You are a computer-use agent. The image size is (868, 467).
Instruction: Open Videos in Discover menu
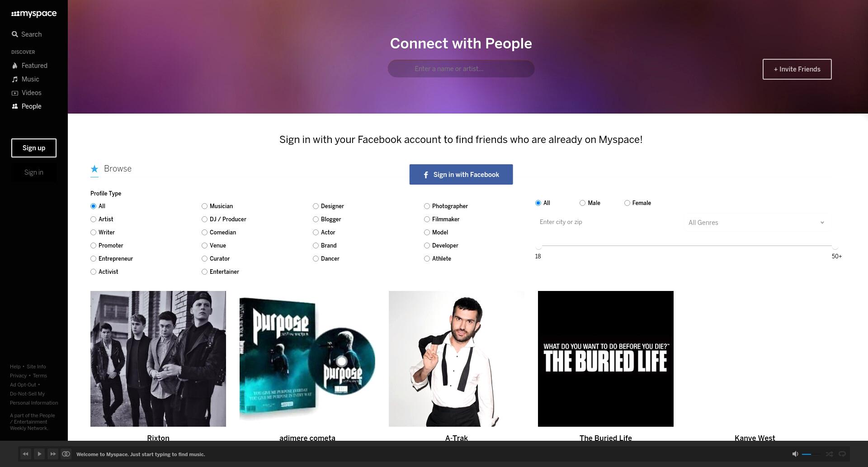tap(32, 93)
